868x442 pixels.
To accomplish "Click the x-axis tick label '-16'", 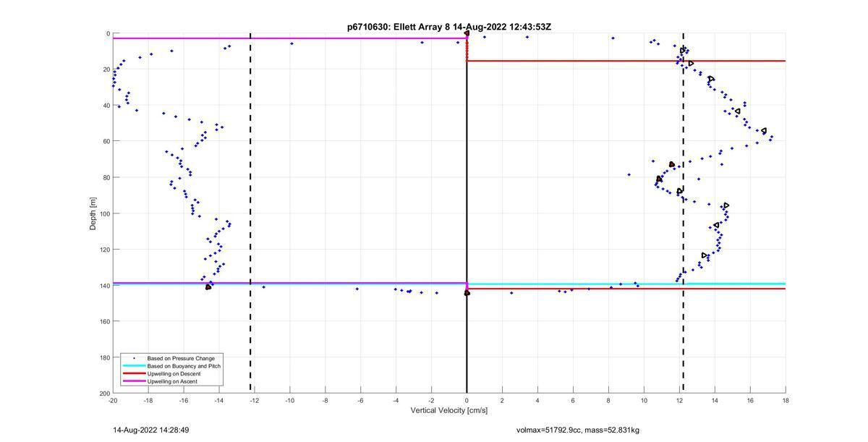I will pyautogui.click(x=184, y=400).
